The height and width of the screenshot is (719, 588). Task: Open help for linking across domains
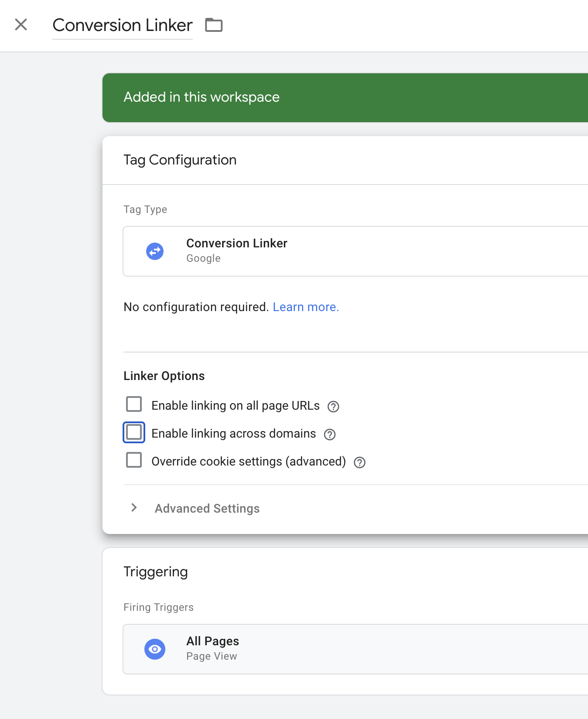click(330, 435)
